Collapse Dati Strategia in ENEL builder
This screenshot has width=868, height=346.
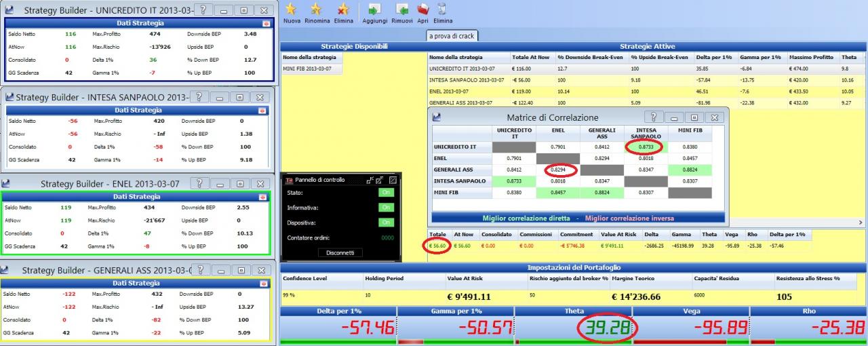(264, 197)
